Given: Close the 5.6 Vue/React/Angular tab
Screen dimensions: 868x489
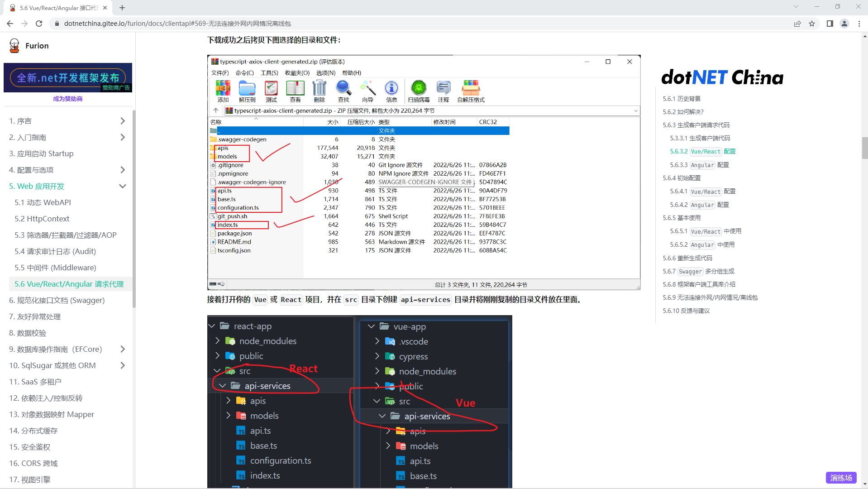Looking at the screenshot, I should coord(105,8).
